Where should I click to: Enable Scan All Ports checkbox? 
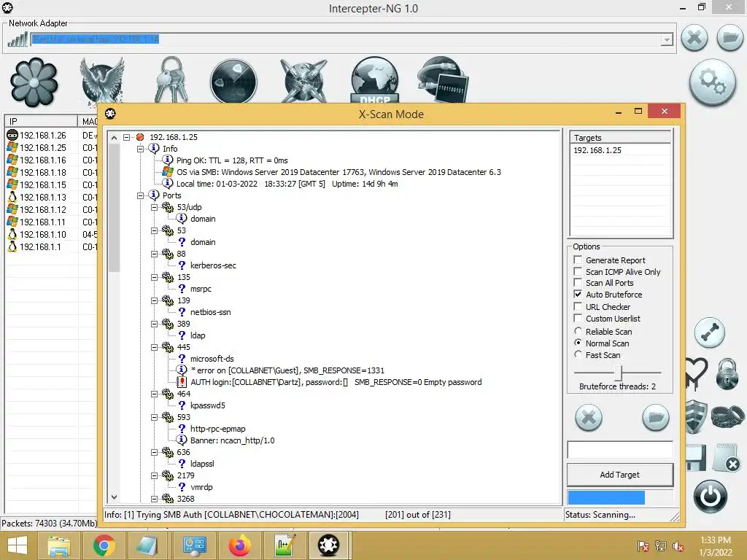(x=578, y=283)
